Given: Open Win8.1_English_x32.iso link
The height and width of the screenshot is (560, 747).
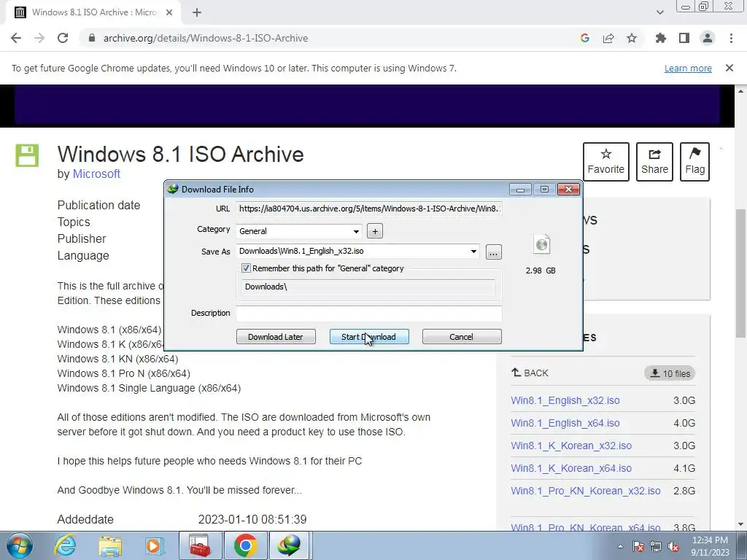Looking at the screenshot, I should coord(565,400).
